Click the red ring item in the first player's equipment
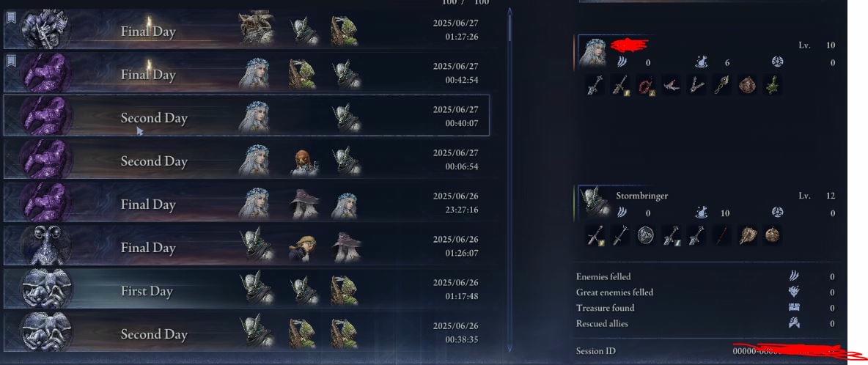This screenshot has width=868, height=365. tap(645, 84)
